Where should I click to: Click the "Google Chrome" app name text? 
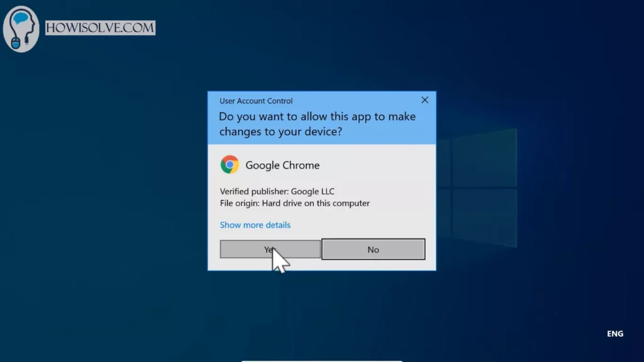tap(282, 165)
